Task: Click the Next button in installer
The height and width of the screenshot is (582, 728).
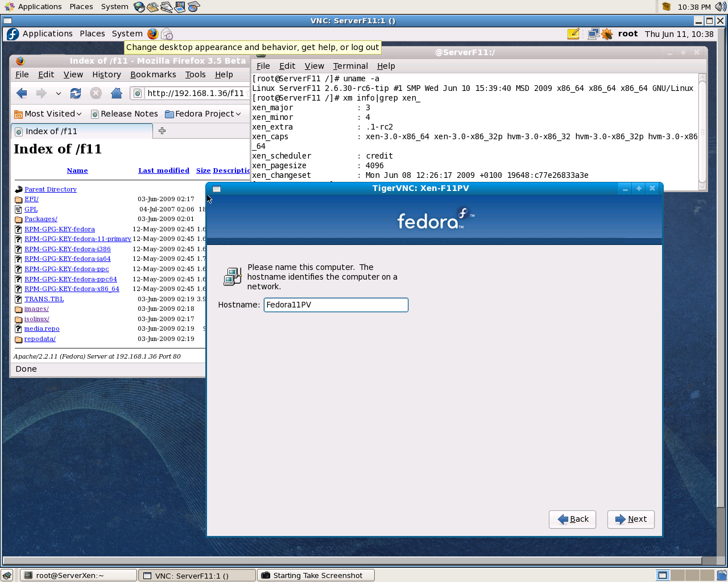Action: (631, 519)
